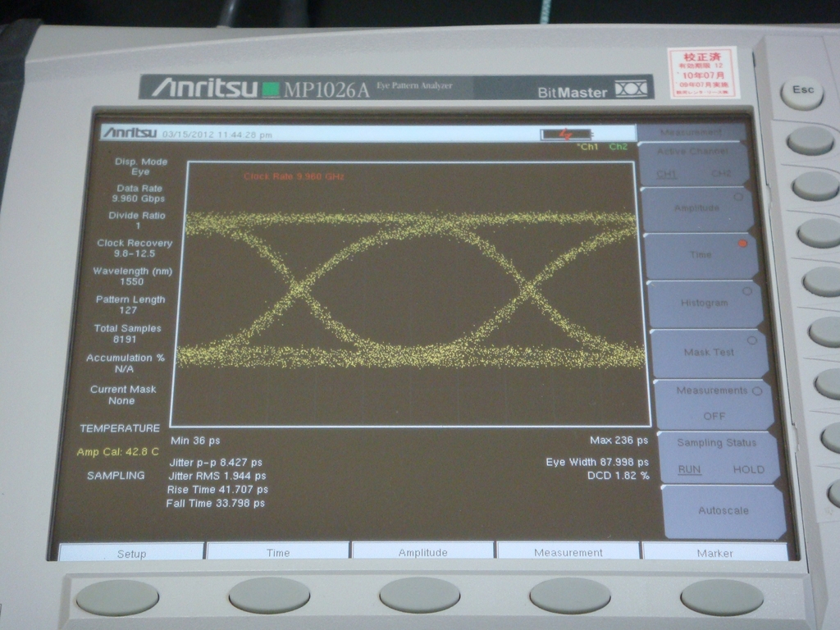Click the Pattern Length 127 setting
This screenshot has width=840, height=630.
pyautogui.click(x=130, y=305)
